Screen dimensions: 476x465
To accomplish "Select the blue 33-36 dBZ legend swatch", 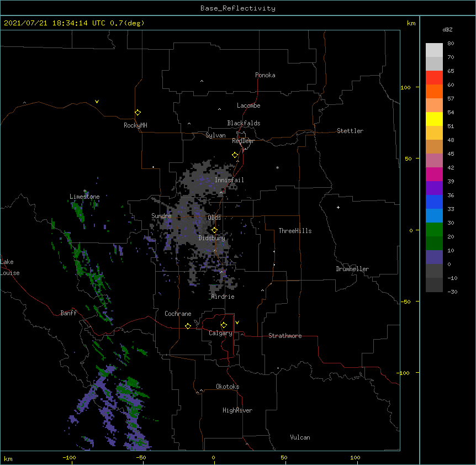I will pos(434,202).
